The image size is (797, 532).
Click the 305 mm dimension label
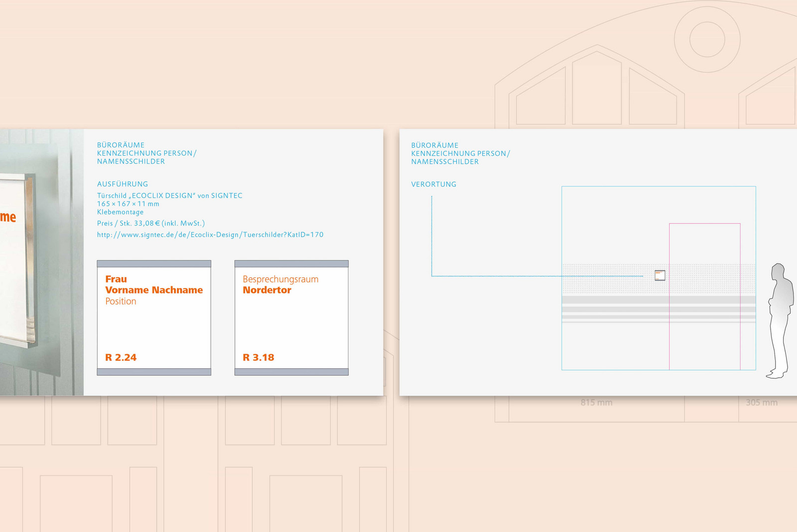point(761,403)
